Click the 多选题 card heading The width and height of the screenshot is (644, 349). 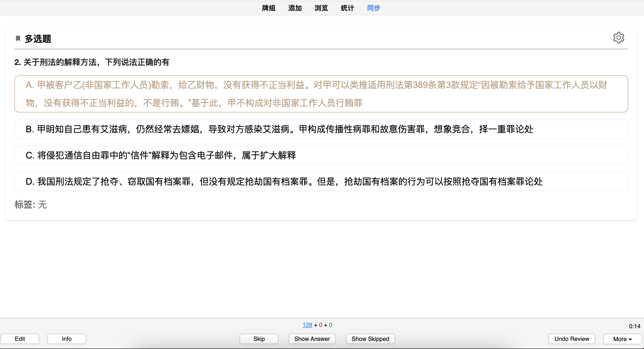[38, 39]
